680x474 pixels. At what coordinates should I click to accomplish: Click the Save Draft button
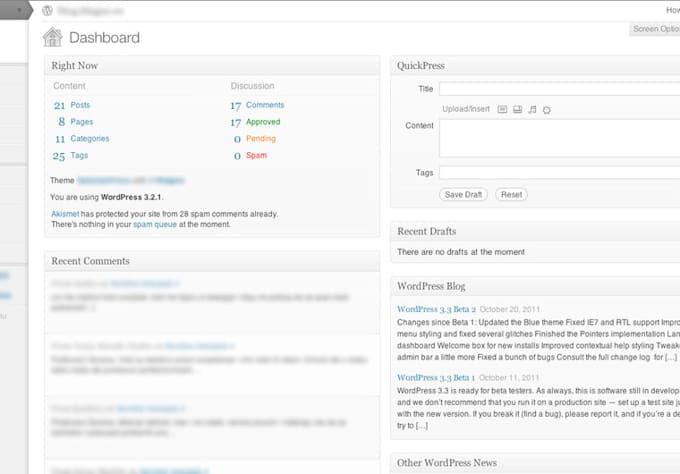tap(463, 195)
